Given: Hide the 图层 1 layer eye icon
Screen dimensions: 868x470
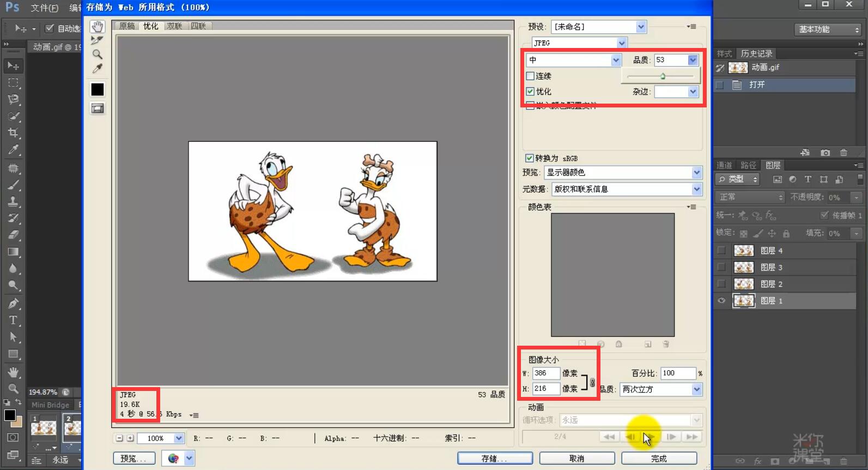Looking at the screenshot, I should (721, 300).
